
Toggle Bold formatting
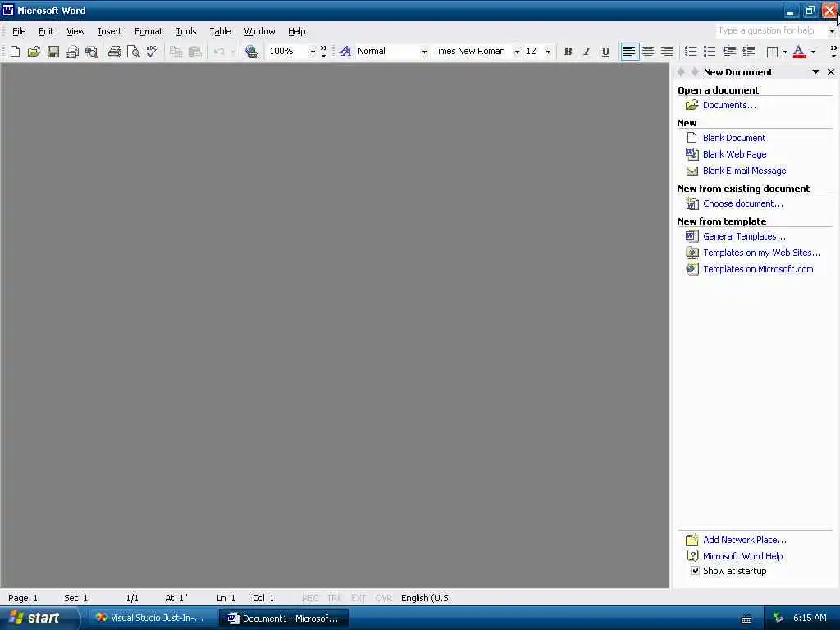(568, 52)
